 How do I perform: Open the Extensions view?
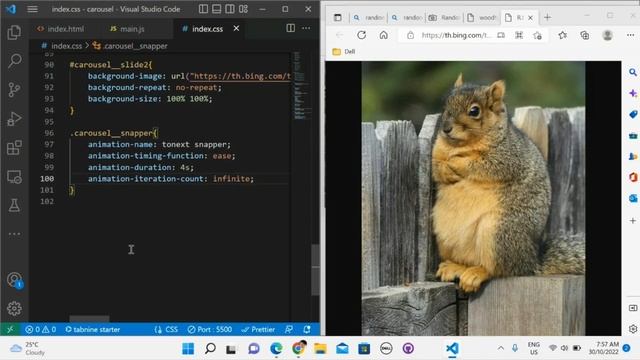click(14, 148)
